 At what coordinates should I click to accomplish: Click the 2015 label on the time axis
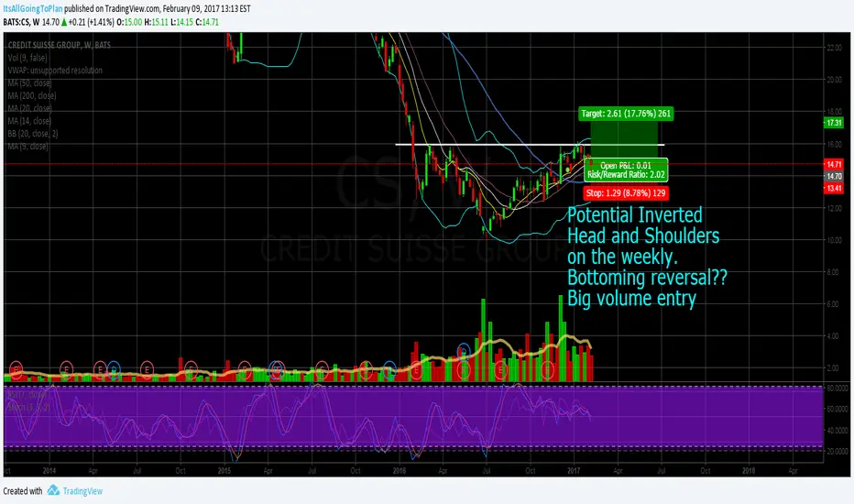tap(224, 470)
